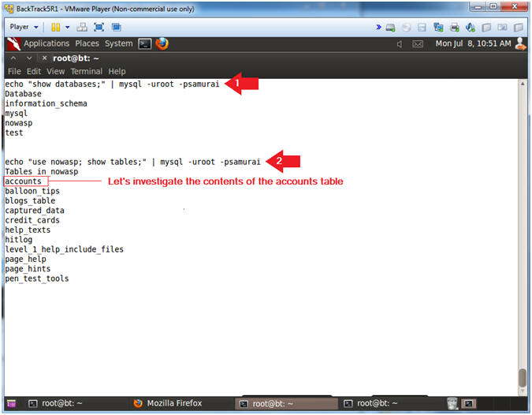Viewport: 532px width, 415px height.
Task: Click the printer device icon
Action: (x=454, y=28)
